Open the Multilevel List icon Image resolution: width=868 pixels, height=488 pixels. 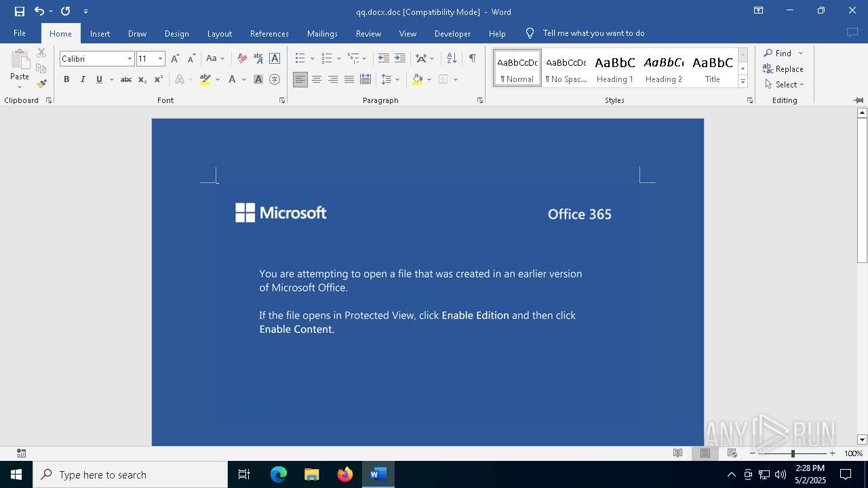coord(353,58)
